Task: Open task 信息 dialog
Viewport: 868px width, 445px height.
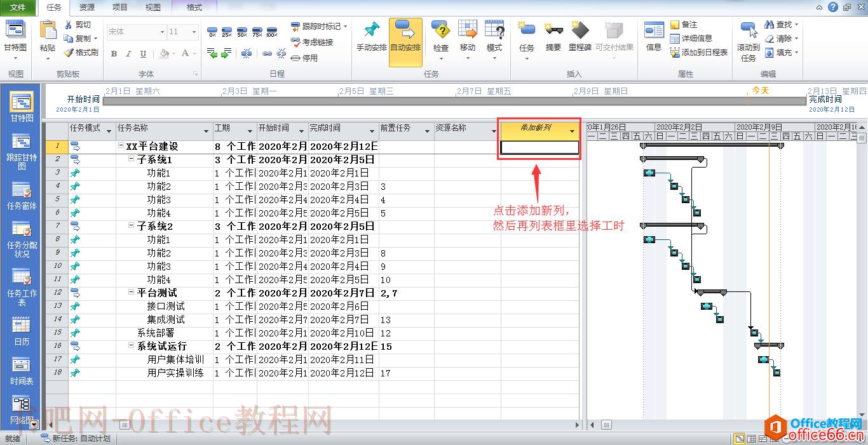Action: click(x=654, y=36)
